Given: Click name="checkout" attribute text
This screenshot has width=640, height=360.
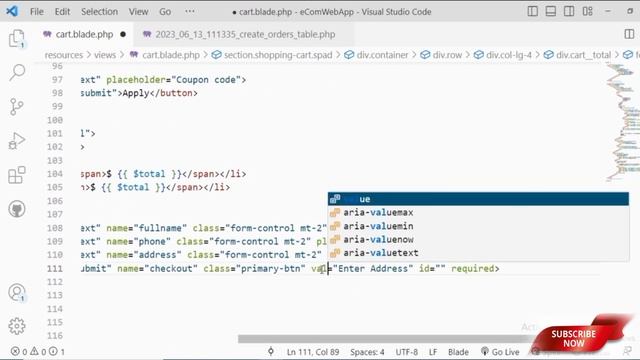Looking at the screenshot, I should (158, 269).
